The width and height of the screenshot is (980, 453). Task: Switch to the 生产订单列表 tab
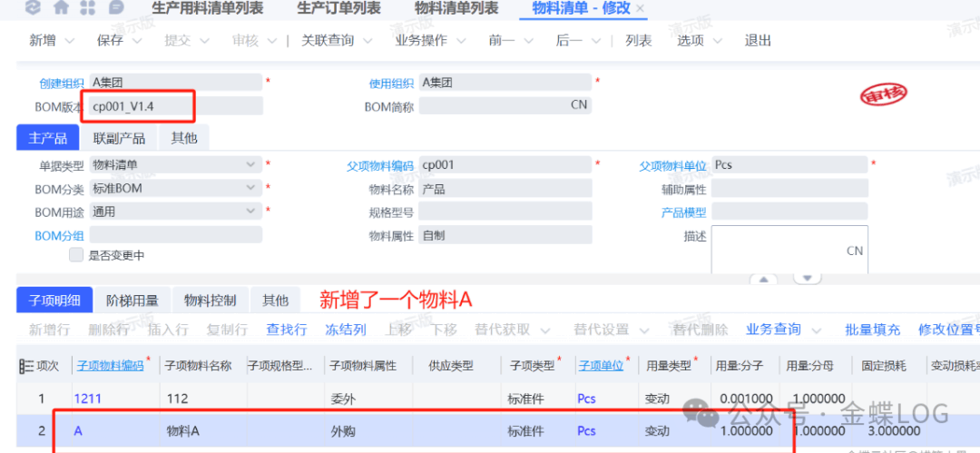tap(338, 8)
